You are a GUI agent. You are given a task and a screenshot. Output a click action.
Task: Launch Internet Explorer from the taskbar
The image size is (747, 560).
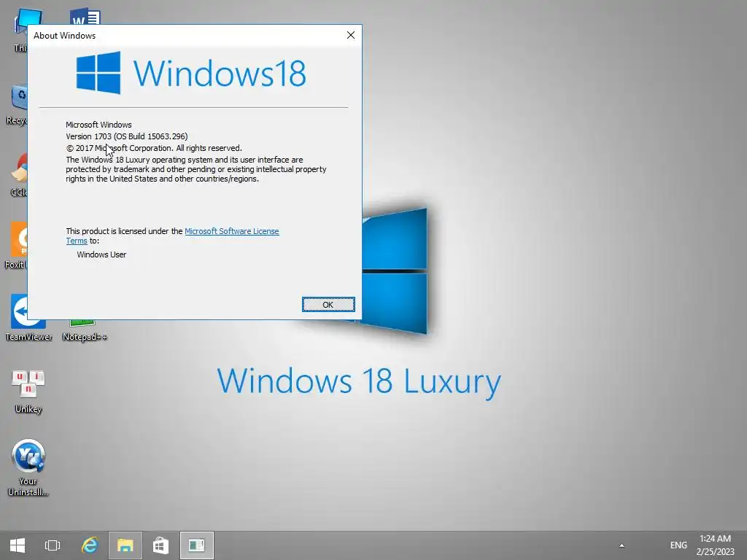click(x=89, y=545)
